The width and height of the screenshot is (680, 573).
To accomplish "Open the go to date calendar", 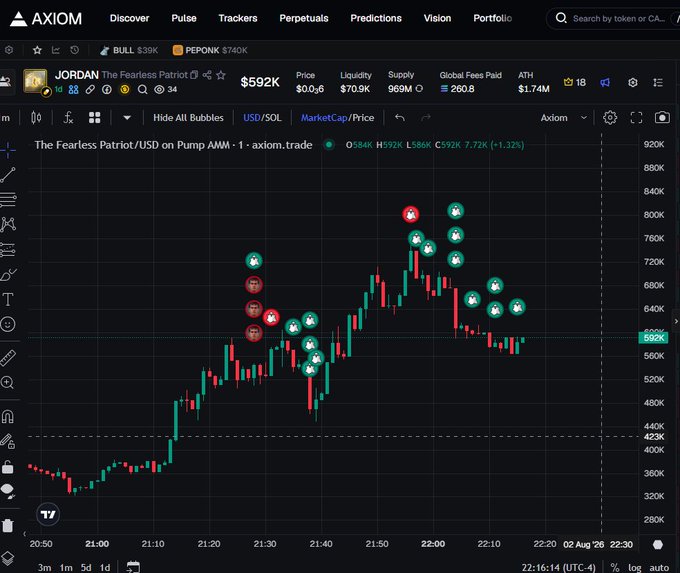I will coord(133,567).
